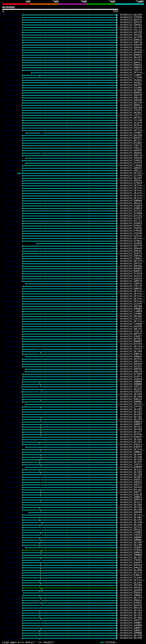Viewport: 146px width, 644px height.
Task: Open hit UniRef100_C6JSG0
Action: (131, 27)
